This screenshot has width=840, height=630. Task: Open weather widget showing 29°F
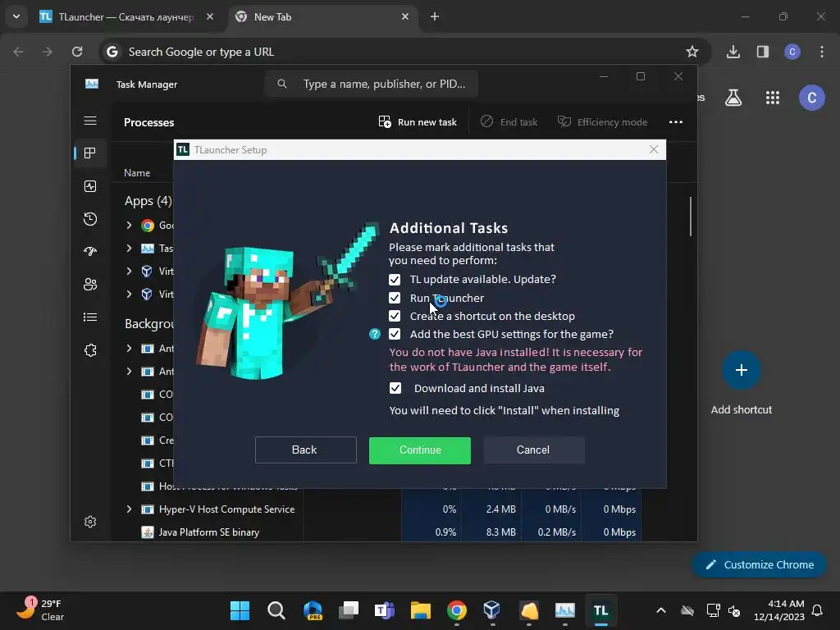click(x=41, y=609)
